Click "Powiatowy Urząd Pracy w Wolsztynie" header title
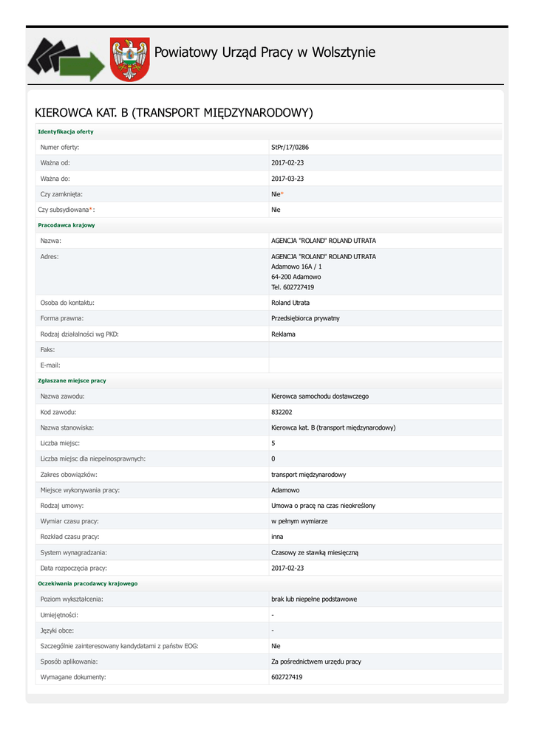The height and width of the screenshot is (756, 535). [265, 52]
